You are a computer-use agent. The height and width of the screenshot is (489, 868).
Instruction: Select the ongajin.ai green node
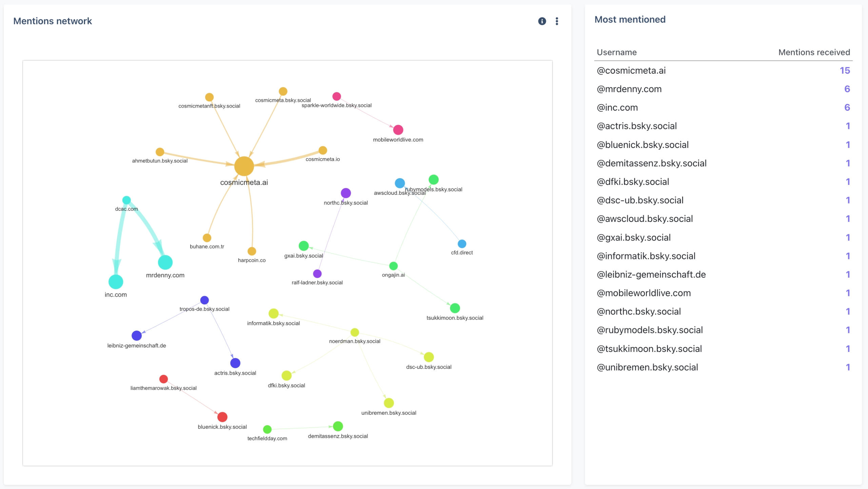point(393,266)
